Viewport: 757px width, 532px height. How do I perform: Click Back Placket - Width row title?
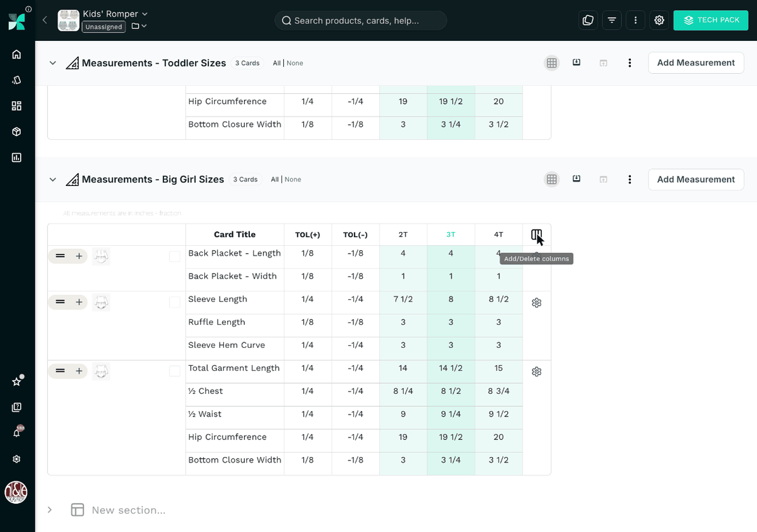coord(232,276)
